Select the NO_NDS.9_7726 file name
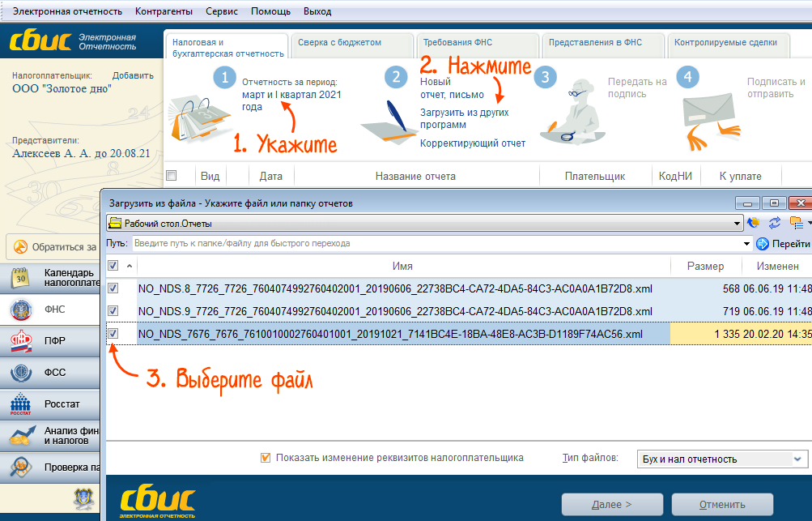The height and width of the screenshot is (521, 812). 395,312
